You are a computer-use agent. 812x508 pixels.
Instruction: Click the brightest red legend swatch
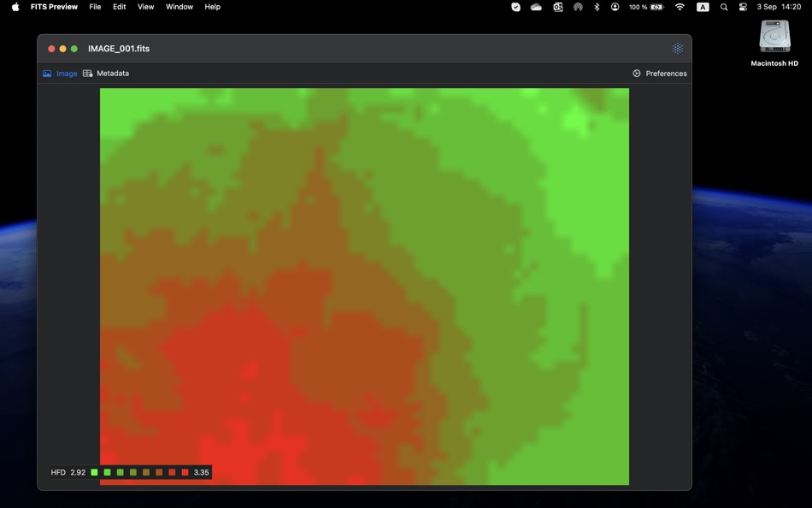185,472
